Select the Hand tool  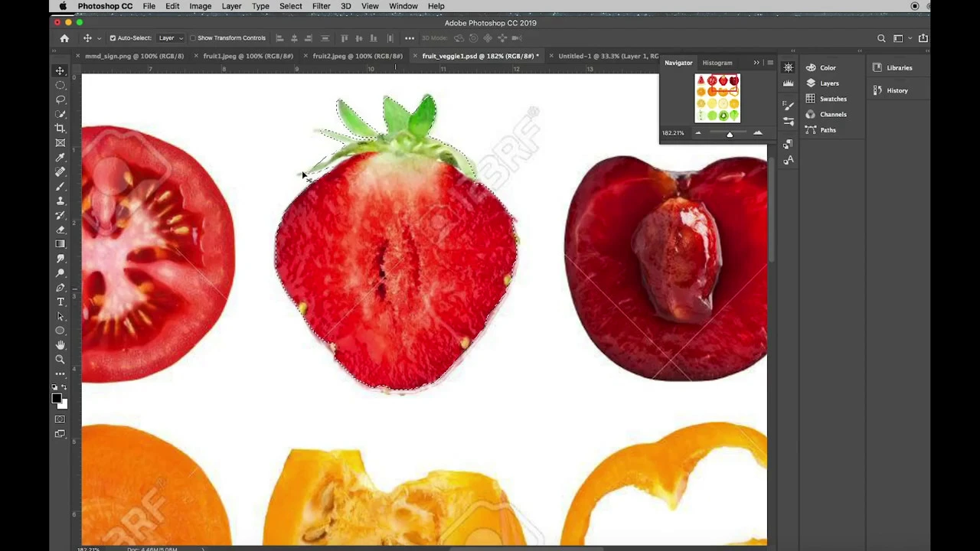pyautogui.click(x=60, y=345)
